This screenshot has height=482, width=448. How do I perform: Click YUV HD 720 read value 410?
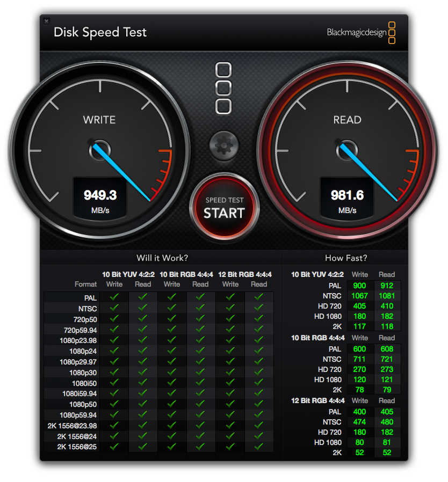pyautogui.click(x=387, y=306)
